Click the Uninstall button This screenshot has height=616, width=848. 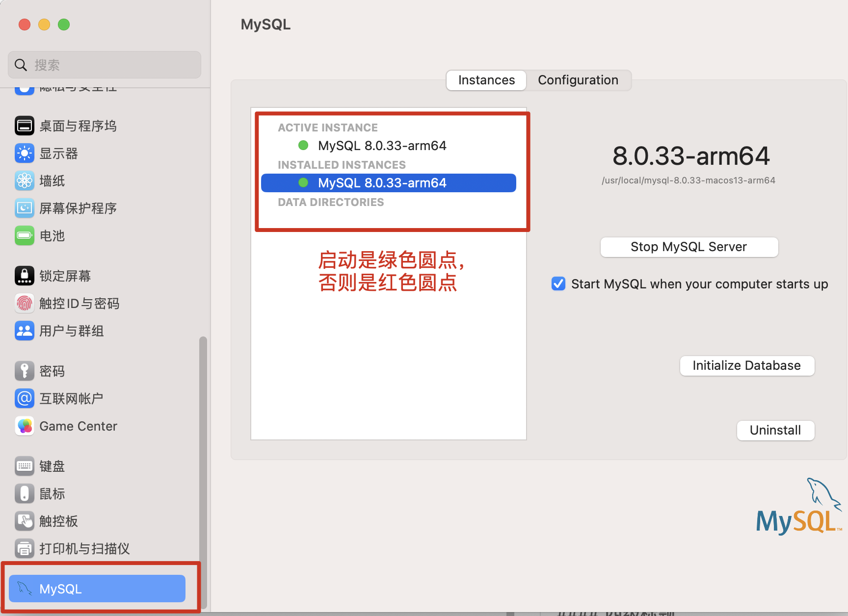(775, 430)
